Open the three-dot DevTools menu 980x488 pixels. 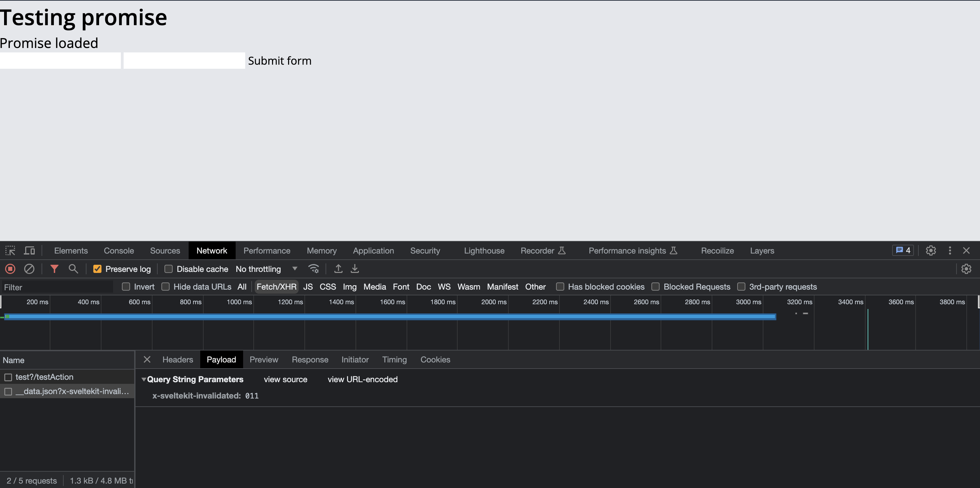tap(950, 250)
